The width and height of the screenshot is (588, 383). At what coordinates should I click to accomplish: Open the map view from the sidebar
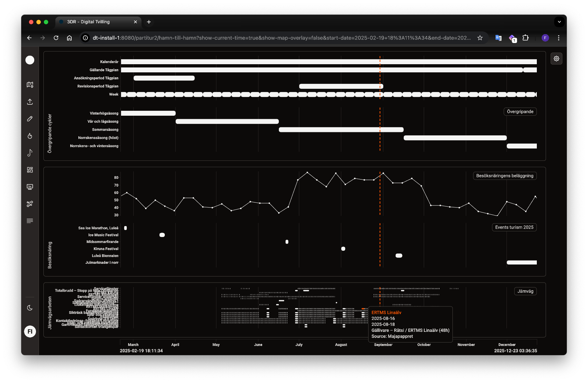[x=30, y=85]
